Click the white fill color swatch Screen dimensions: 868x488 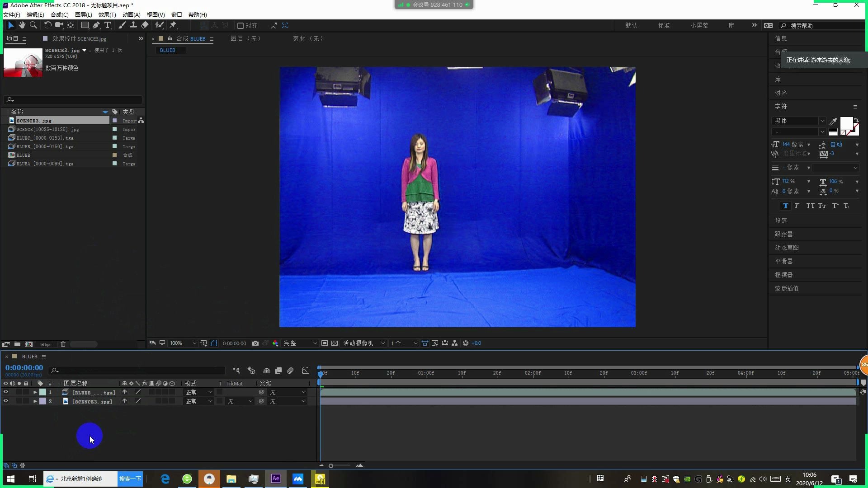[x=846, y=123]
